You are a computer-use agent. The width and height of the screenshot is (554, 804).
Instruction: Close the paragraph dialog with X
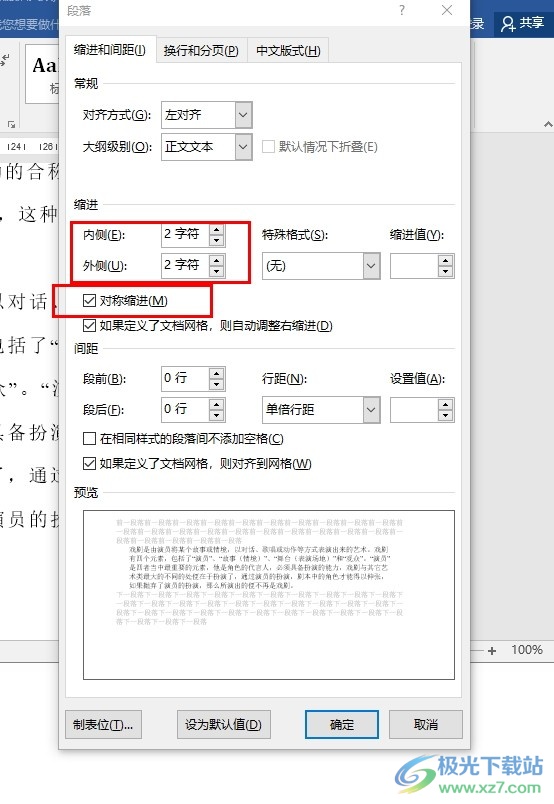point(447,10)
